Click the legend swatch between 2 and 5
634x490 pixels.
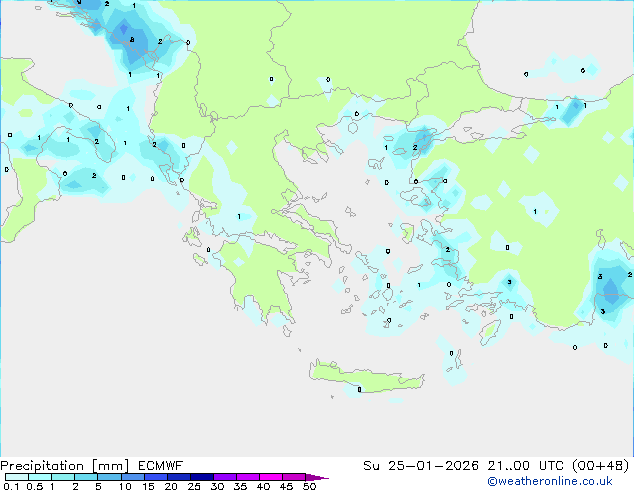(x=86, y=477)
